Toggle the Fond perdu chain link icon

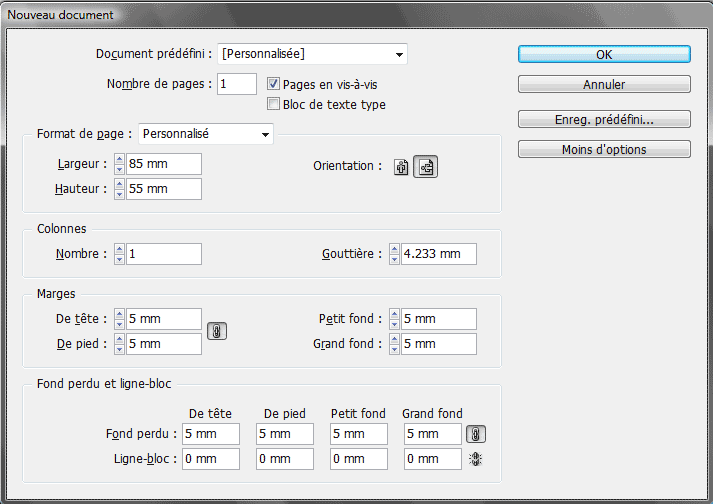[x=476, y=434]
